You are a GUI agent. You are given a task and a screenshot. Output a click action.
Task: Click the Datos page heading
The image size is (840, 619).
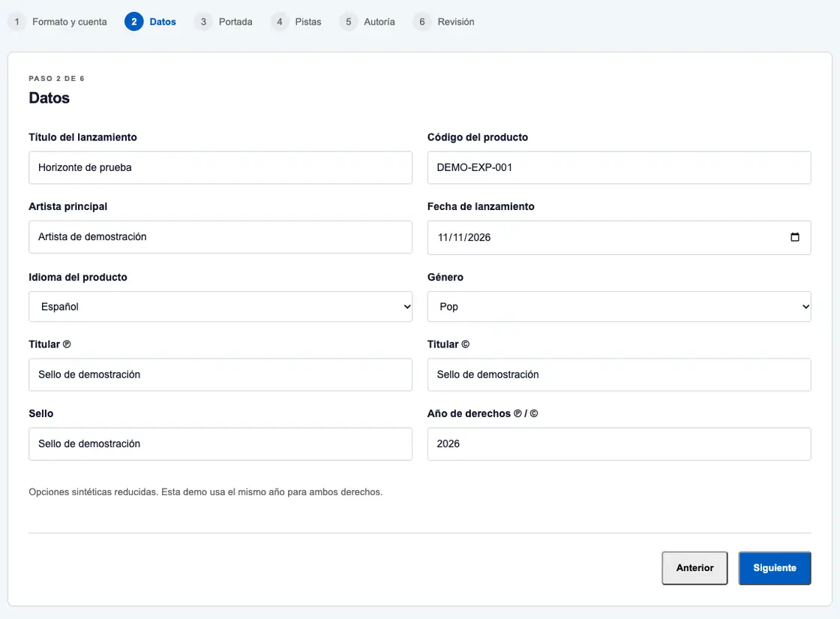click(x=49, y=98)
